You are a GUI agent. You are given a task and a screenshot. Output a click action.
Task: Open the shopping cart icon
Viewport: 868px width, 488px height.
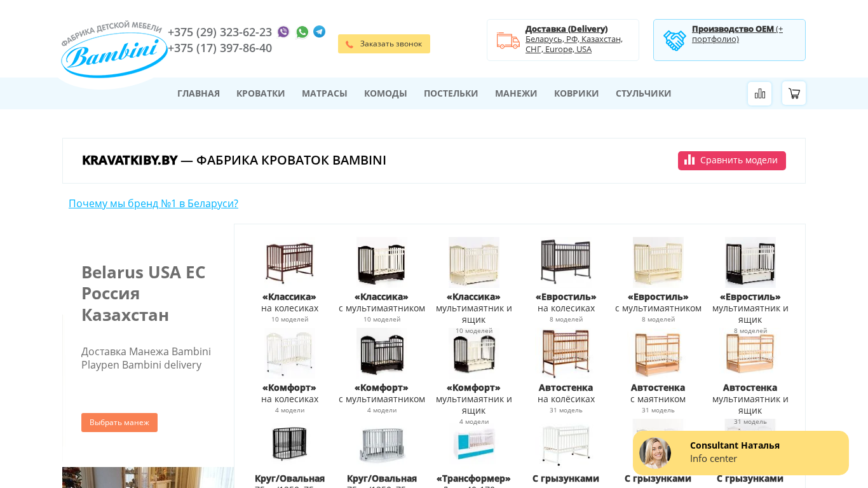pos(794,93)
